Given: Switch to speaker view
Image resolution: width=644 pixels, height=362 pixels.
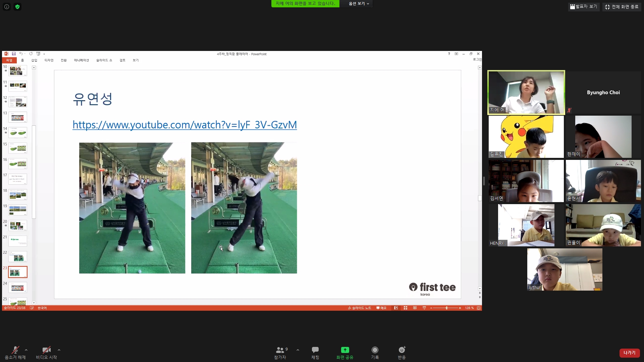Looking at the screenshot, I should 584,6.
